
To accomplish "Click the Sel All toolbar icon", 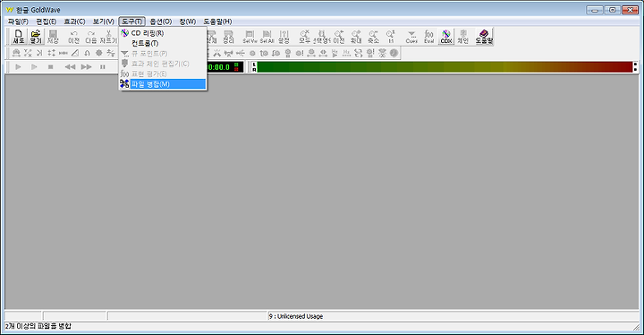I will (x=267, y=36).
